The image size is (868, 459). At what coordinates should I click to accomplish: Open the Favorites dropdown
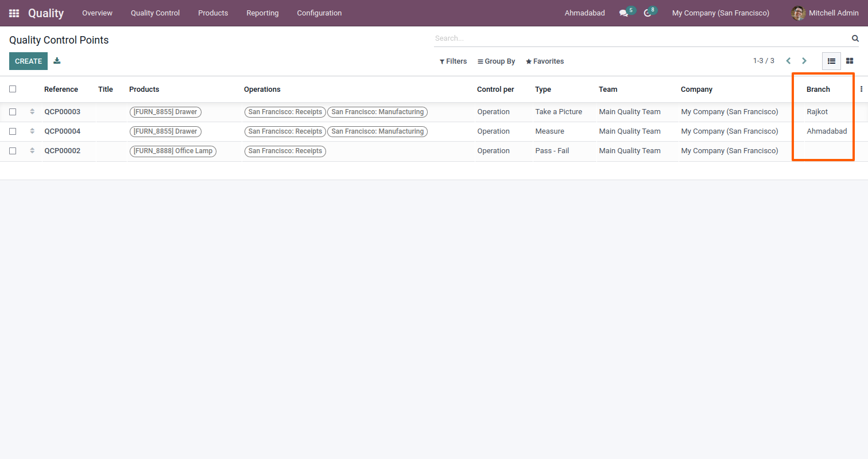click(545, 61)
